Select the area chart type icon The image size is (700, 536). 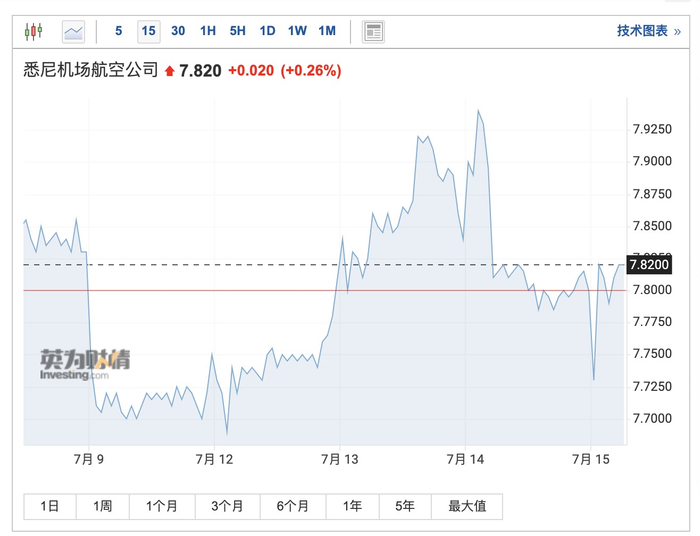[x=74, y=31]
